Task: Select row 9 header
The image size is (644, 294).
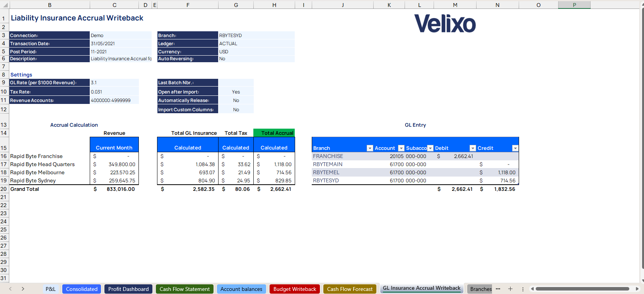Action: (x=4, y=82)
